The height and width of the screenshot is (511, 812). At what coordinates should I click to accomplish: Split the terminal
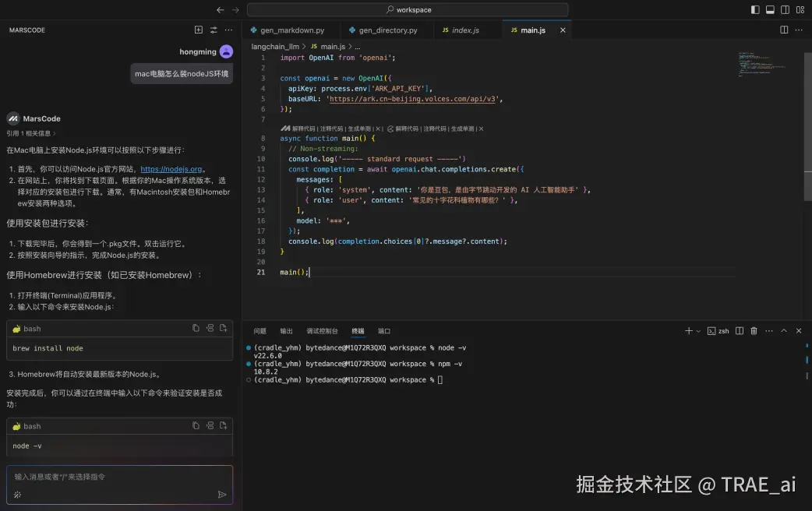740,331
